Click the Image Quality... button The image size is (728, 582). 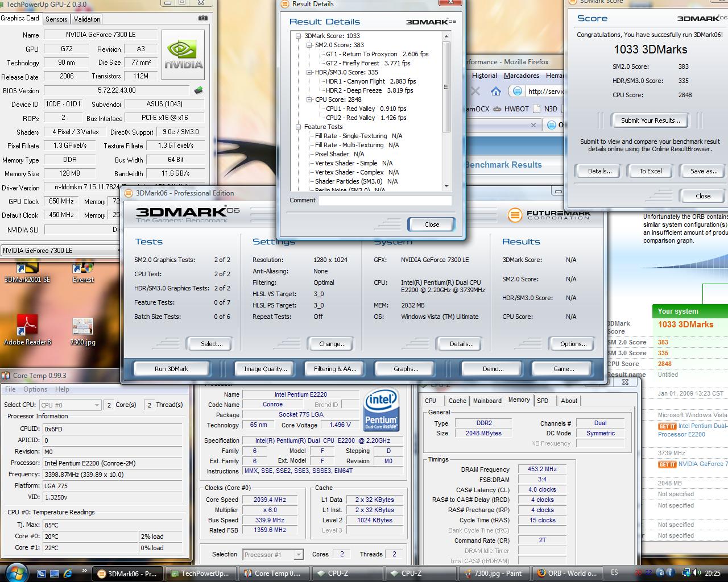point(266,369)
